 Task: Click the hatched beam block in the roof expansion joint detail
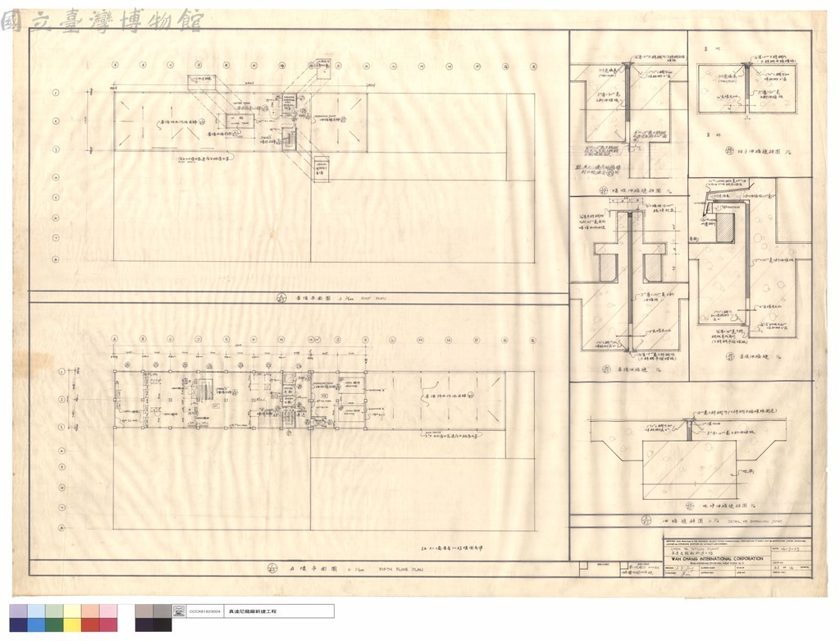725,228
